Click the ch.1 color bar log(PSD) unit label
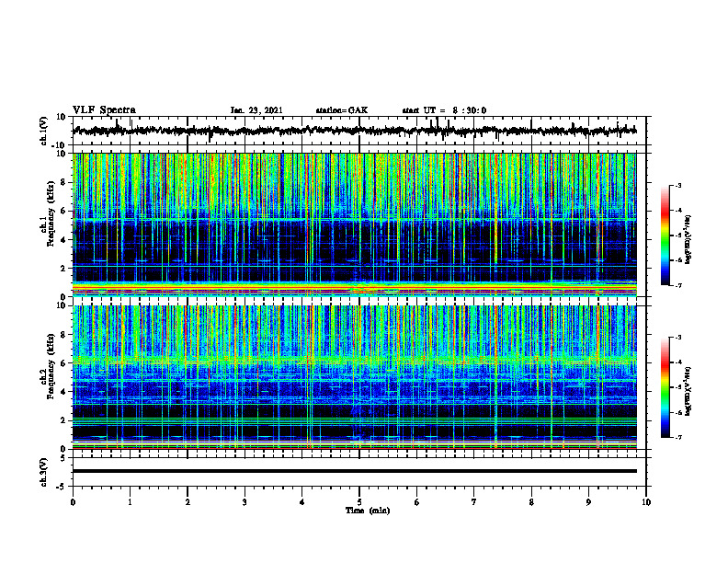 coord(688,239)
